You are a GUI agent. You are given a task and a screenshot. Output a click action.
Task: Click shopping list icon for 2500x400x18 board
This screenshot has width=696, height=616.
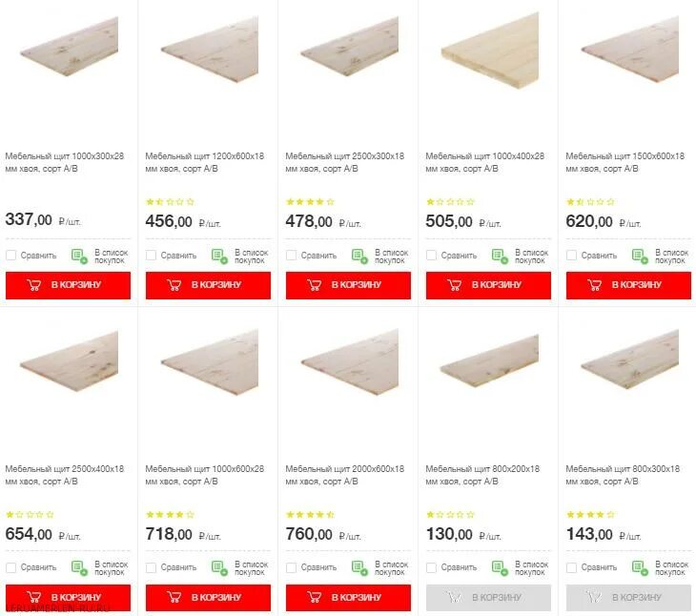click(79, 567)
